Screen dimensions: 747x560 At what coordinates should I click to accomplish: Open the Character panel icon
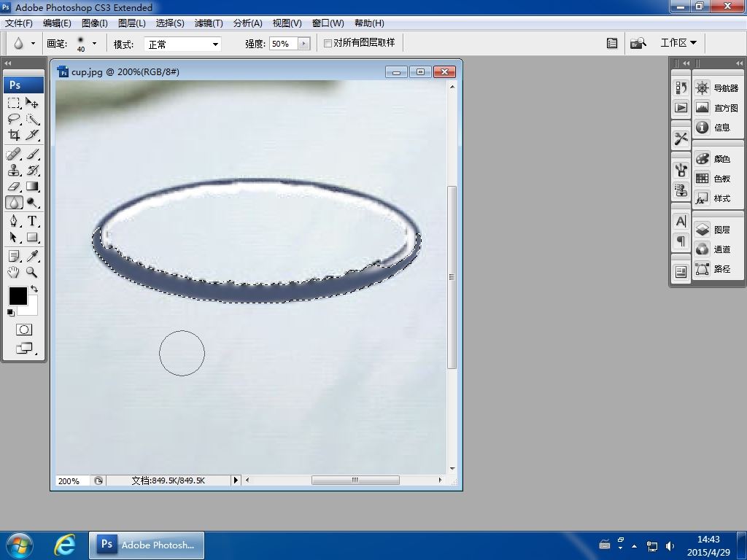[x=681, y=222]
